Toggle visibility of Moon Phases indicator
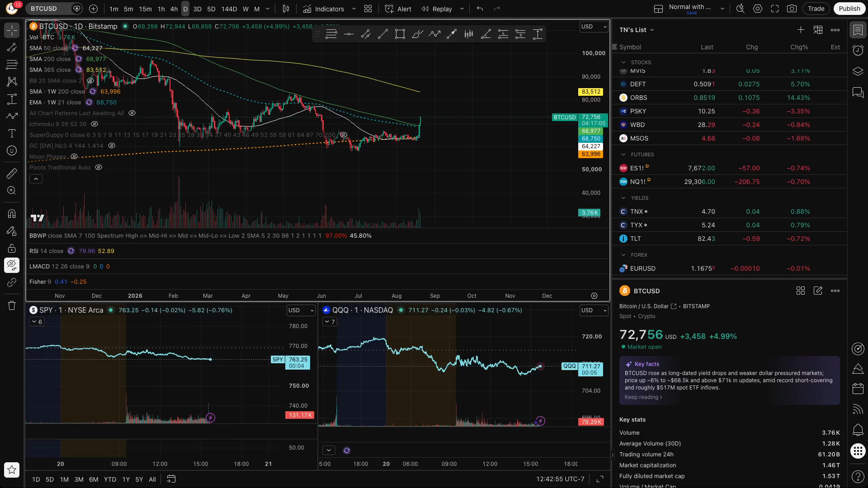Viewport: 868px width, 488px height. pyautogui.click(x=74, y=157)
